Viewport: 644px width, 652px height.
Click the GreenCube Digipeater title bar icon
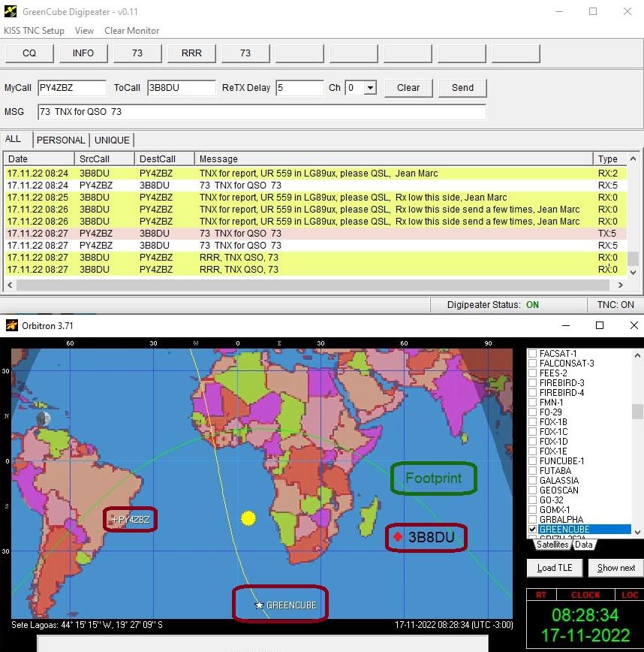11,12
